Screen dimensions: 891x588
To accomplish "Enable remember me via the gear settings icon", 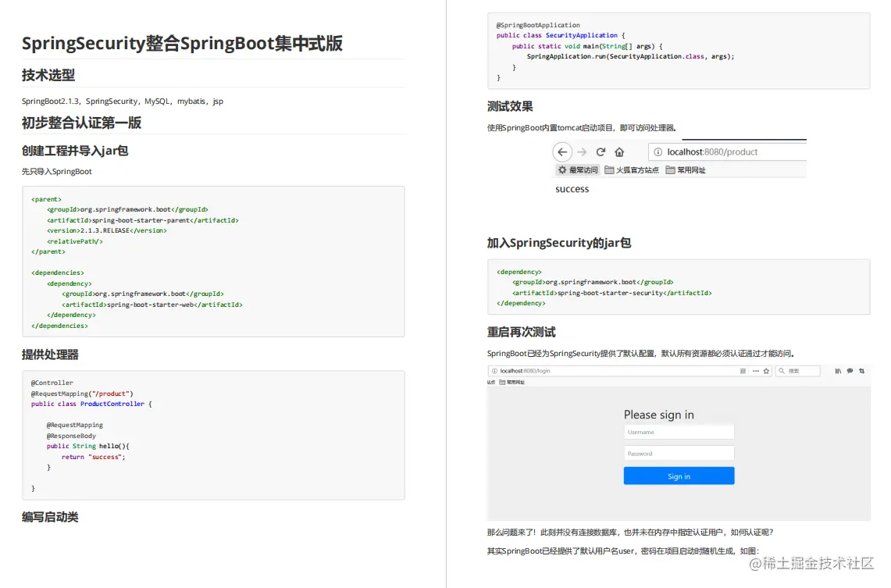I will pyautogui.click(x=561, y=169).
